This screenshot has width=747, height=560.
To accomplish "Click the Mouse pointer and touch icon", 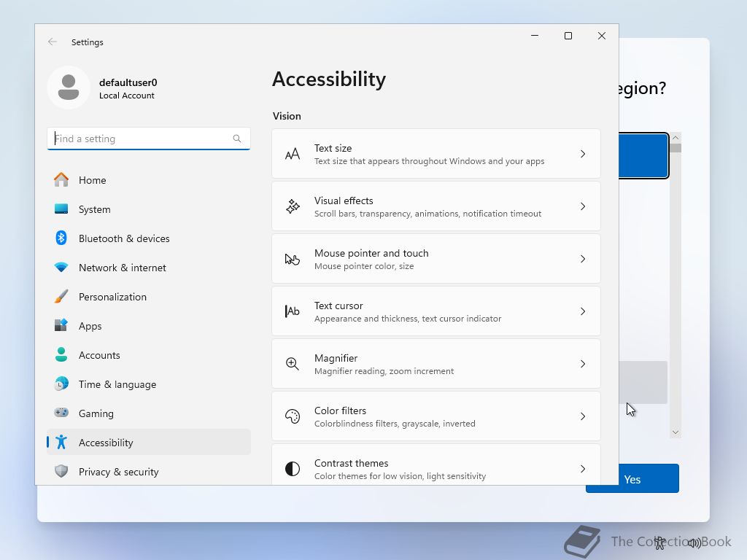I will [x=293, y=259].
